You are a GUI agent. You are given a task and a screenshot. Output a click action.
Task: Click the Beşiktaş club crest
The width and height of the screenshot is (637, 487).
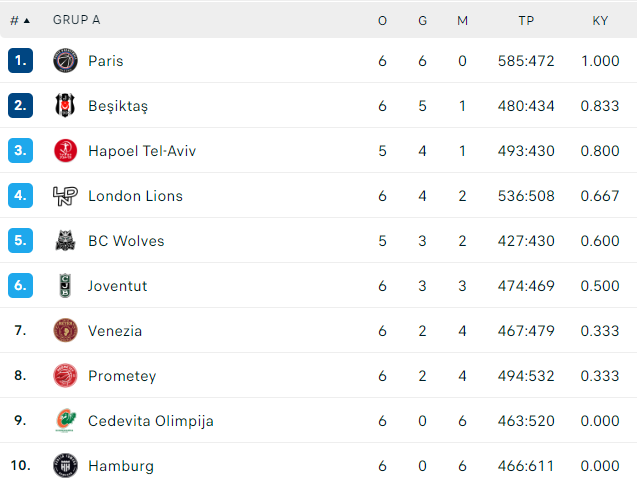point(65,106)
